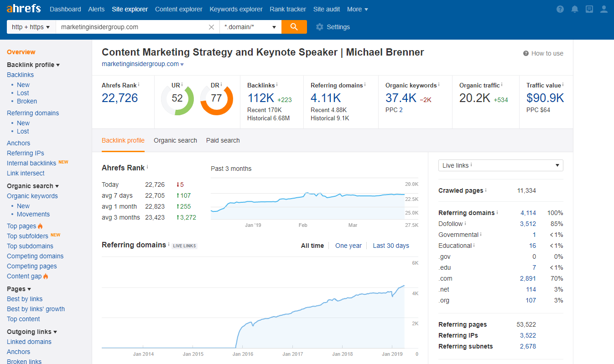The width and height of the screenshot is (614, 364).
Task: Open the messages icon in header
Action: [x=589, y=9]
